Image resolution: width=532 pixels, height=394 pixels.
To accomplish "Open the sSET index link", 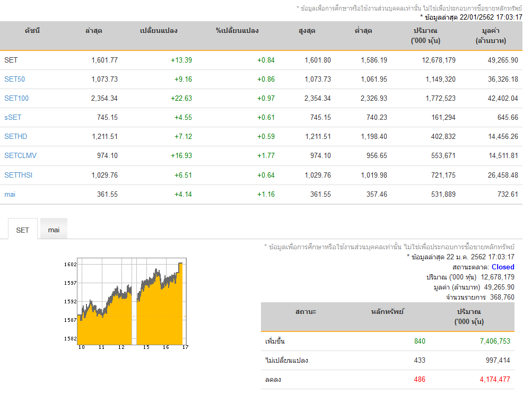I will 13,117.
